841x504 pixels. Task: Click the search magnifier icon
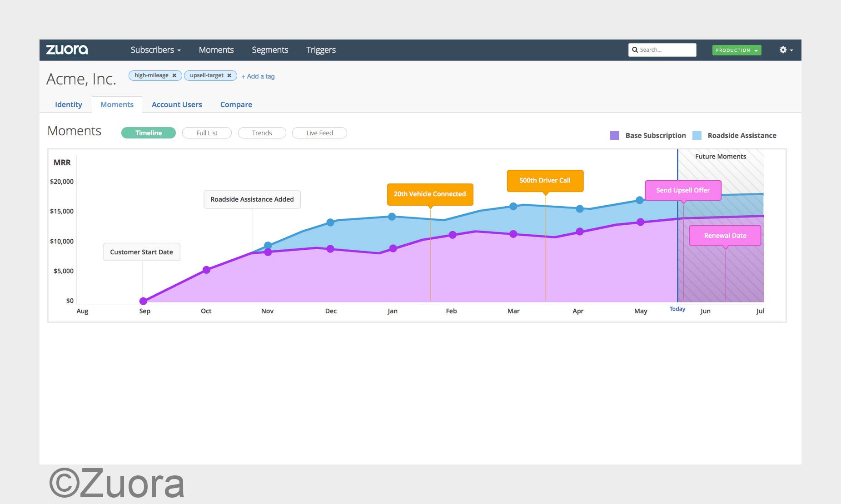(x=635, y=50)
